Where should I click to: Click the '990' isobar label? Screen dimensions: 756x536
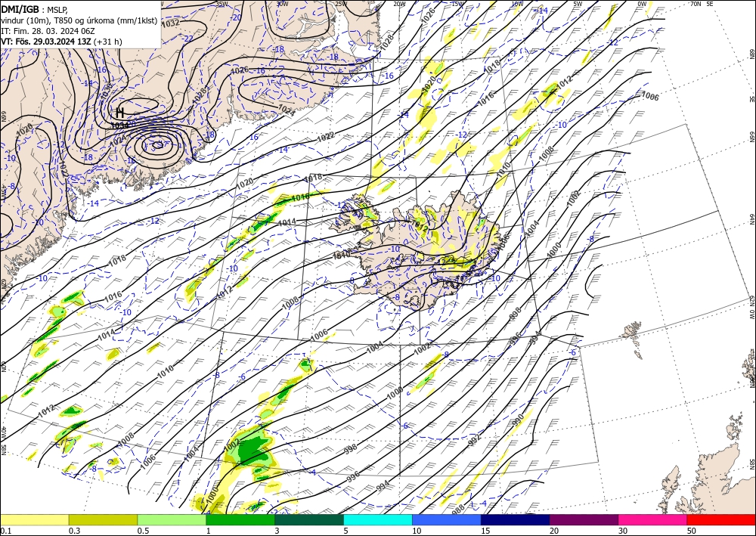(x=518, y=420)
